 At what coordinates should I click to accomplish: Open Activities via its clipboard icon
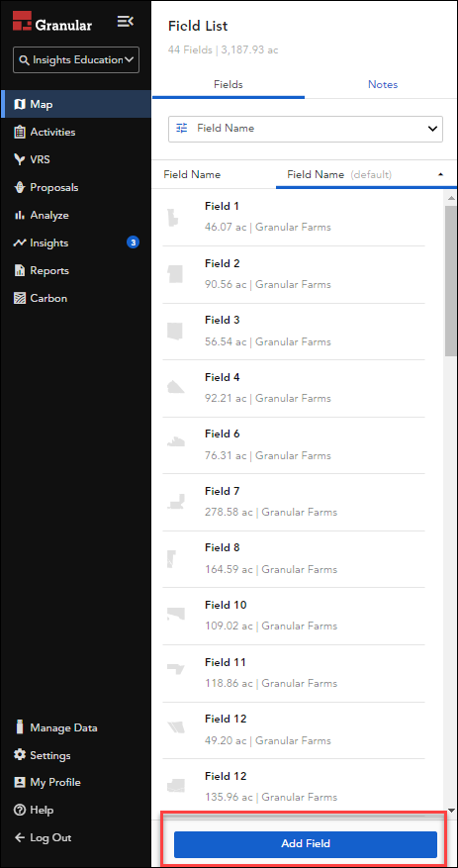point(20,133)
